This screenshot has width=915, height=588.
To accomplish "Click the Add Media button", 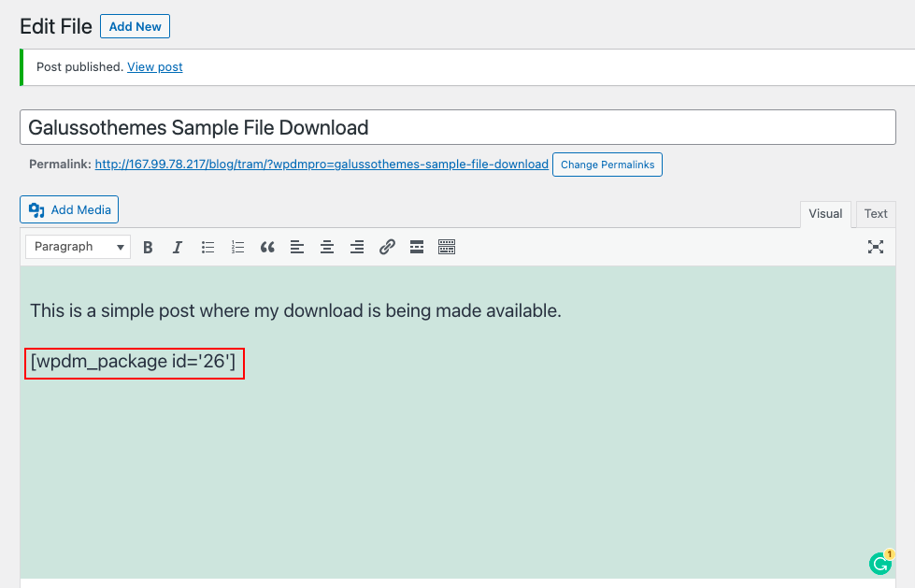I will coord(69,209).
